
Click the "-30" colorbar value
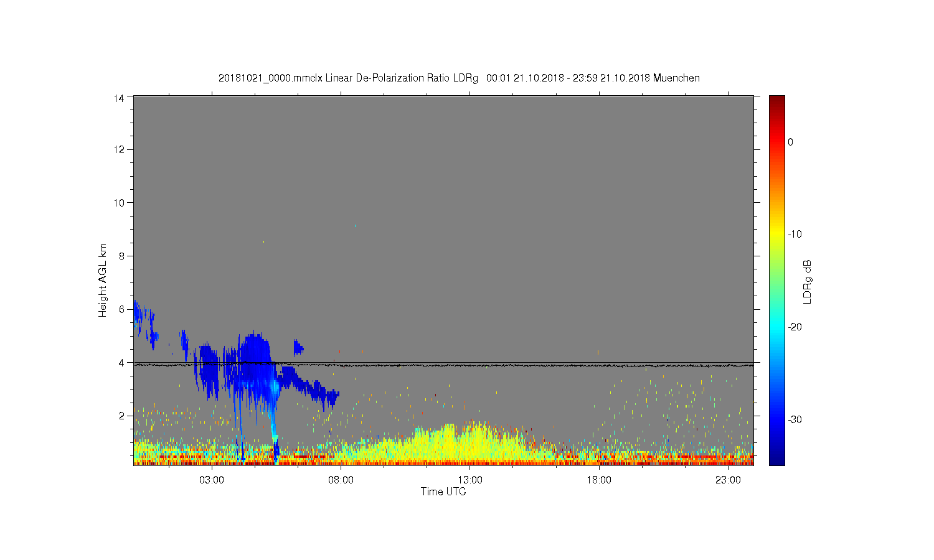click(x=795, y=420)
